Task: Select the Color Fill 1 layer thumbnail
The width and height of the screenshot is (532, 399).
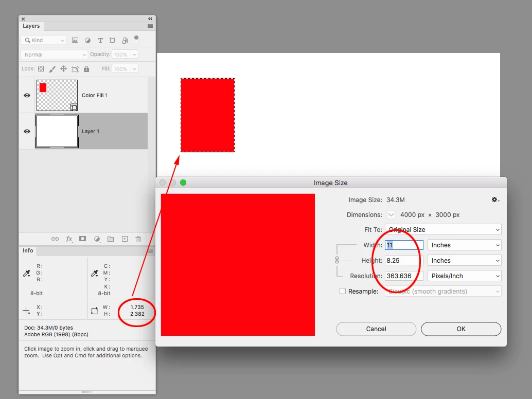Action: tap(57, 95)
